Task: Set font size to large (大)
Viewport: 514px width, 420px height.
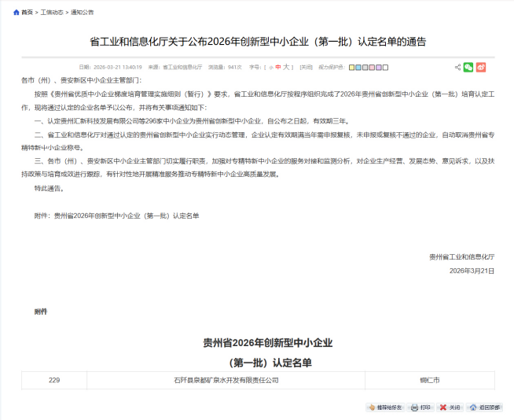Action: [287, 68]
